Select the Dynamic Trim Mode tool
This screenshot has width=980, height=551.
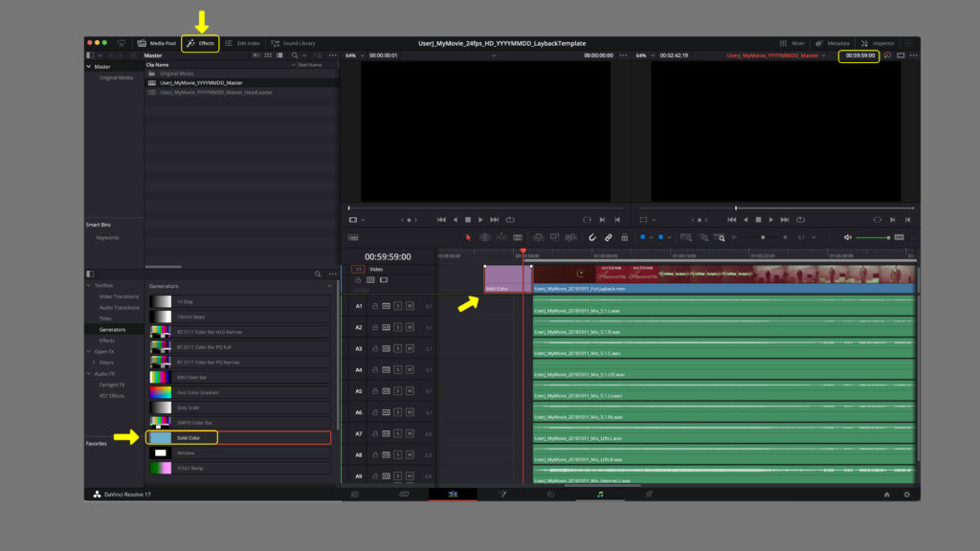tap(501, 237)
